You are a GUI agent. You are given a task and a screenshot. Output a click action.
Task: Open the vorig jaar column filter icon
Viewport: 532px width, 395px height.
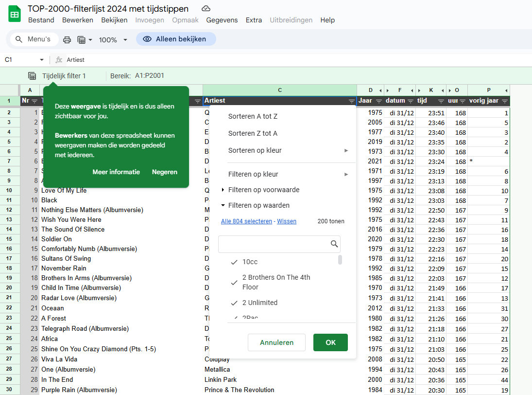pos(505,101)
